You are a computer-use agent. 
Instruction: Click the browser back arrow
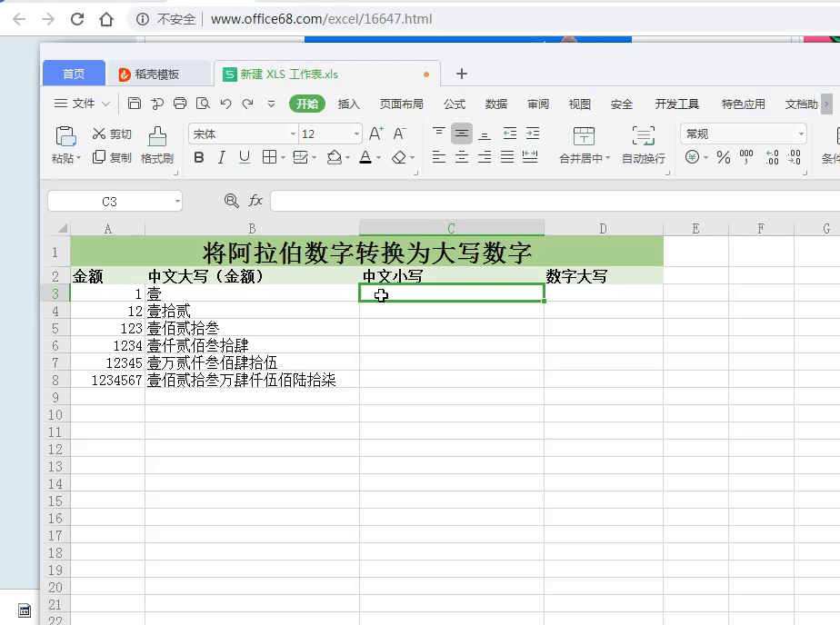click(x=19, y=19)
